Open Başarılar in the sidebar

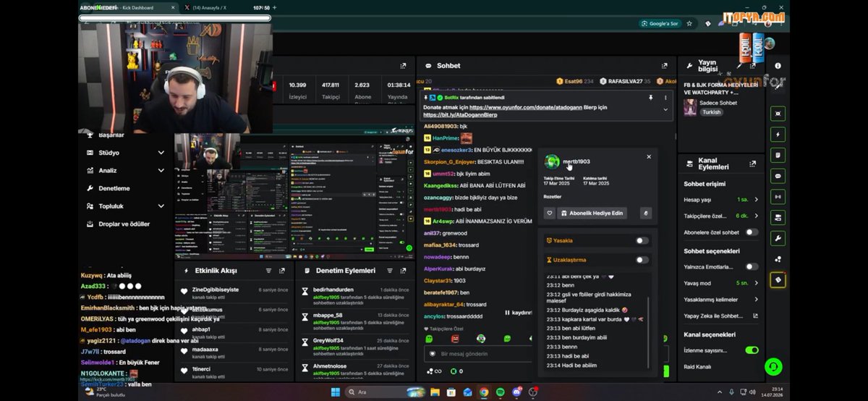(x=111, y=135)
